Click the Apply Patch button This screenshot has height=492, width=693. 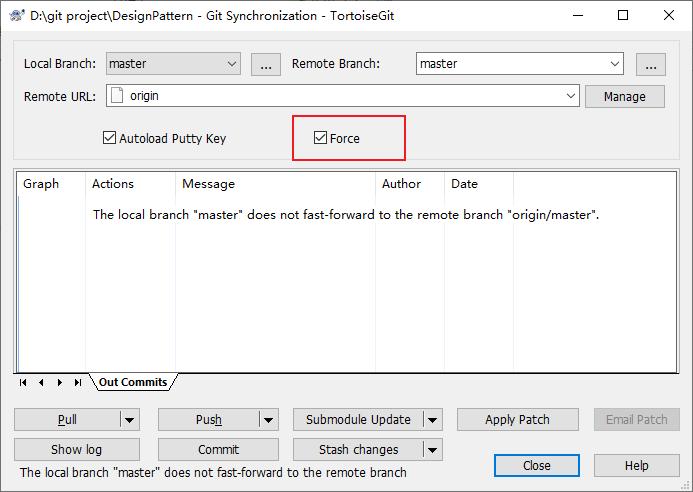pos(518,420)
